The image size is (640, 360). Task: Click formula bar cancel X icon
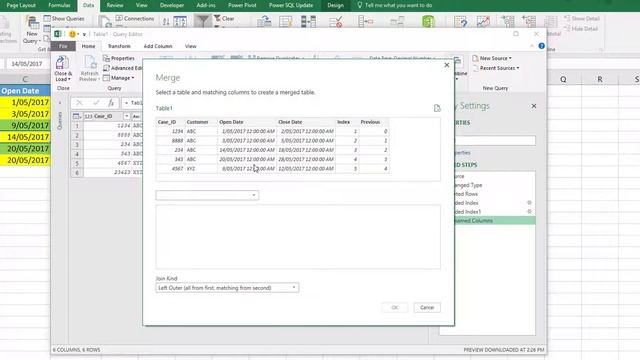pos(79,103)
